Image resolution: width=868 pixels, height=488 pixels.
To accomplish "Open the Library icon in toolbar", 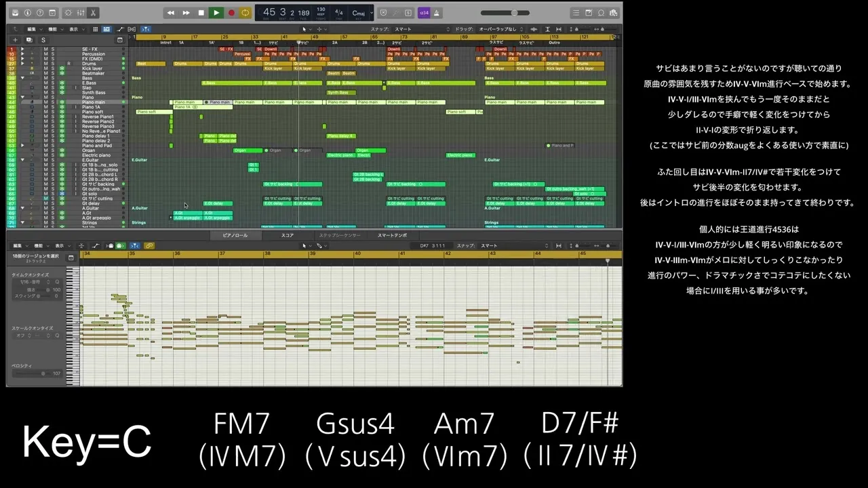I will click(15, 13).
